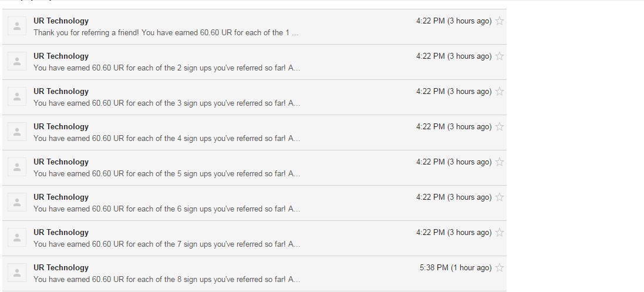Click the avatar on the 5 sign ups email
644x292 pixels.
[x=17, y=167]
